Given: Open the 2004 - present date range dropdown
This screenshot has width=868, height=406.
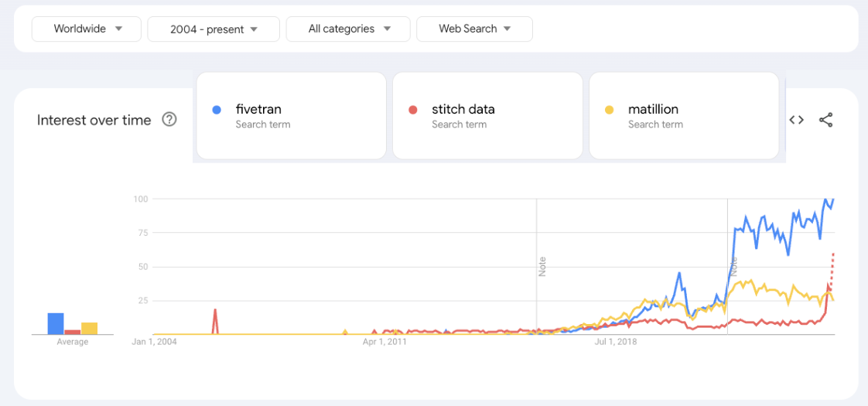Looking at the screenshot, I should pyautogui.click(x=213, y=29).
